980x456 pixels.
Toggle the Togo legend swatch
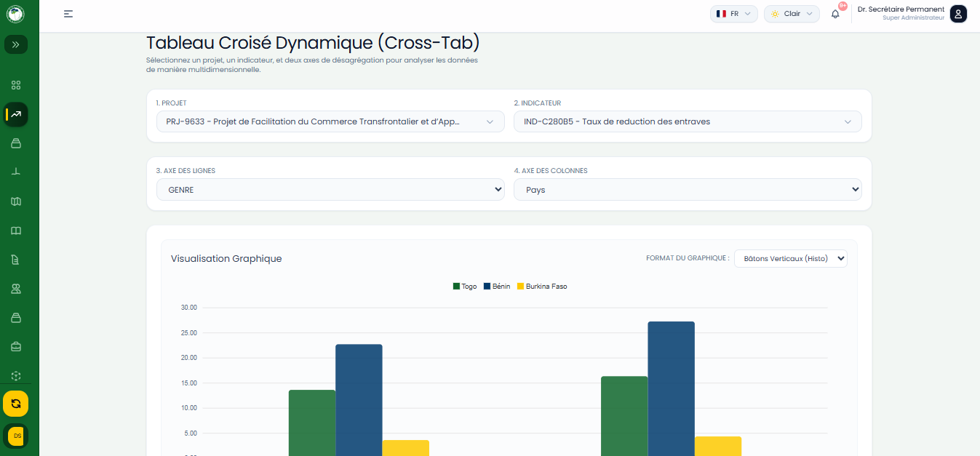click(456, 287)
